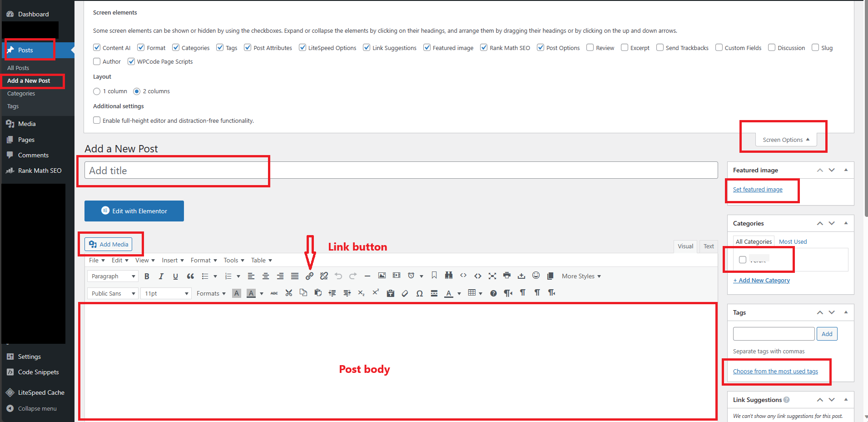Click the Set featured image link

point(757,189)
